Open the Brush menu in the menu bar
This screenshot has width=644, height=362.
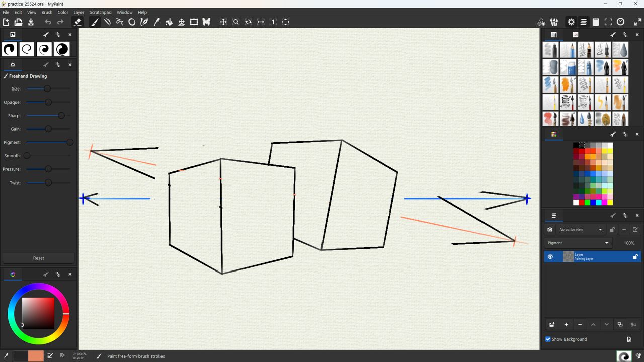(x=46, y=12)
